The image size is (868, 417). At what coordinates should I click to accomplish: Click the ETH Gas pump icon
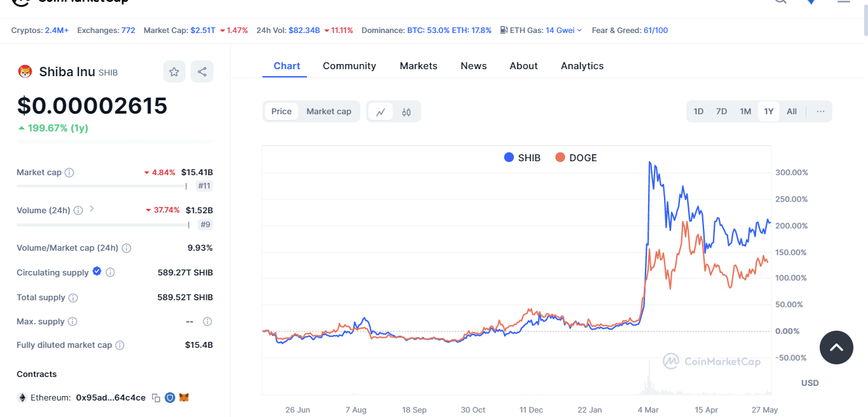pyautogui.click(x=504, y=30)
